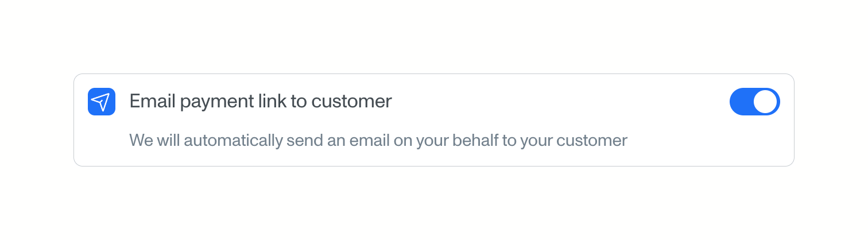Click the "Email payment link to customer" title
868x240 pixels.
(261, 102)
